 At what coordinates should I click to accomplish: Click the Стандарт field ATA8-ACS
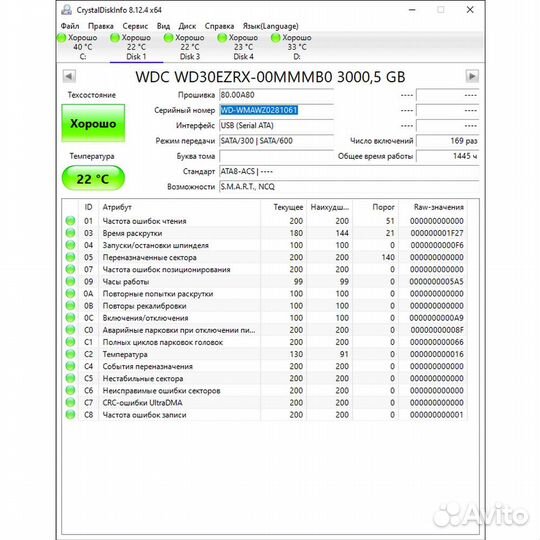pyautogui.click(x=349, y=172)
